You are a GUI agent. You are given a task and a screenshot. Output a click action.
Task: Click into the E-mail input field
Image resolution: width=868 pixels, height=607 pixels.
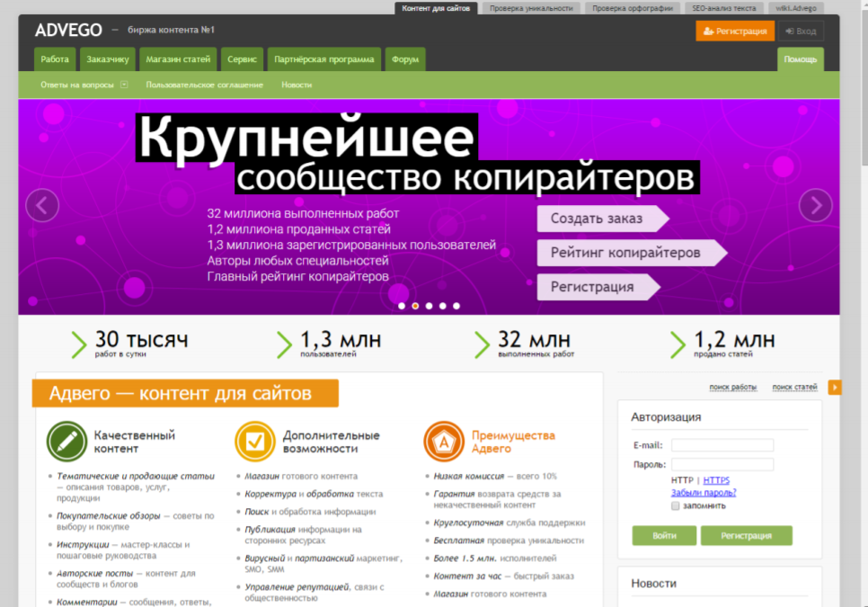[x=722, y=445]
